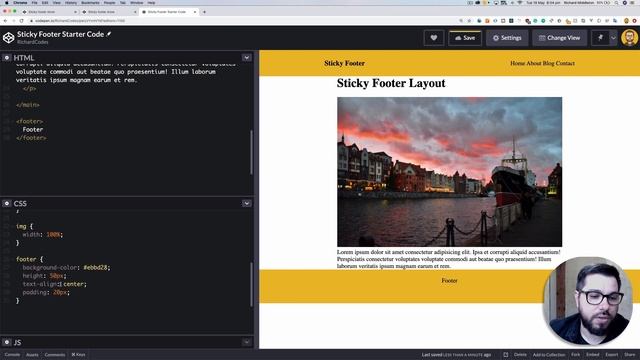The height and width of the screenshot is (360, 640).
Task: Open CSS editor settings gear
Action: 7,203
